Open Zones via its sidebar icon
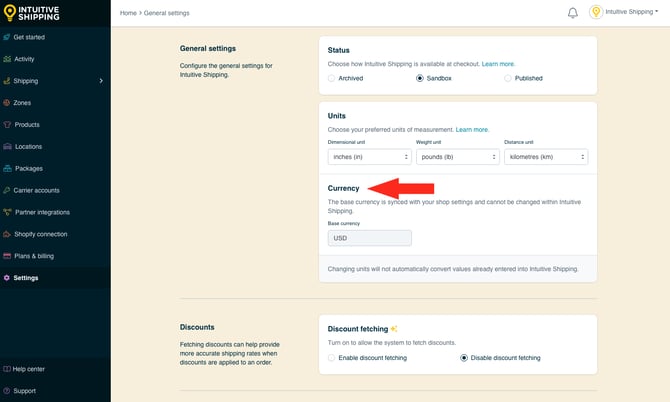670x402 pixels. (x=8, y=103)
